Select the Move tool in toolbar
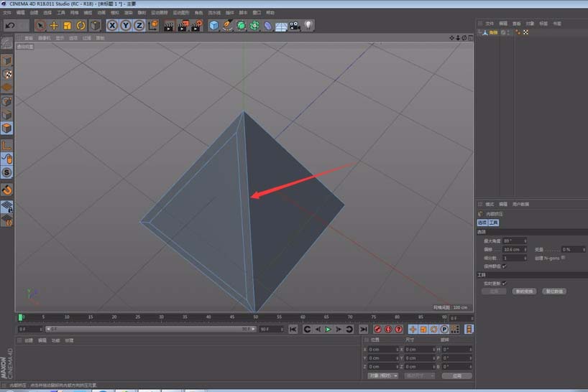Image resolution: width=588 pixels, height=392 pixels. point(54,25)
